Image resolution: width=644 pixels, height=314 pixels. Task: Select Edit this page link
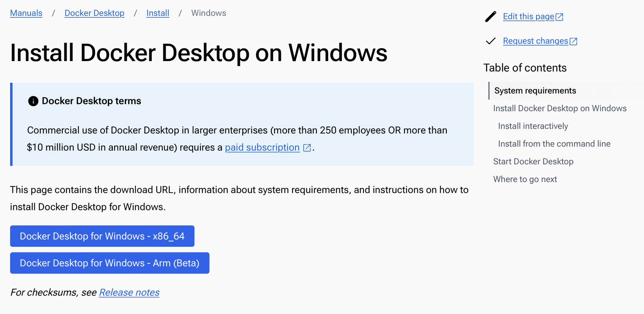(x=528, y=16)
